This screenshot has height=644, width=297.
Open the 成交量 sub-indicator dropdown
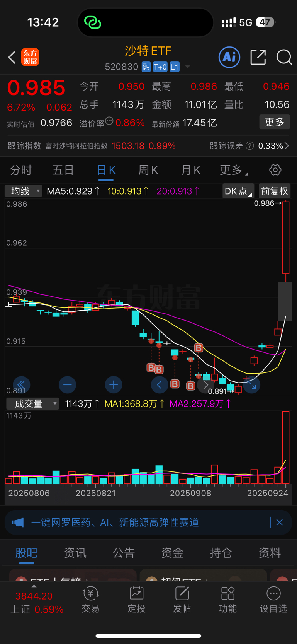pos(33,404)
